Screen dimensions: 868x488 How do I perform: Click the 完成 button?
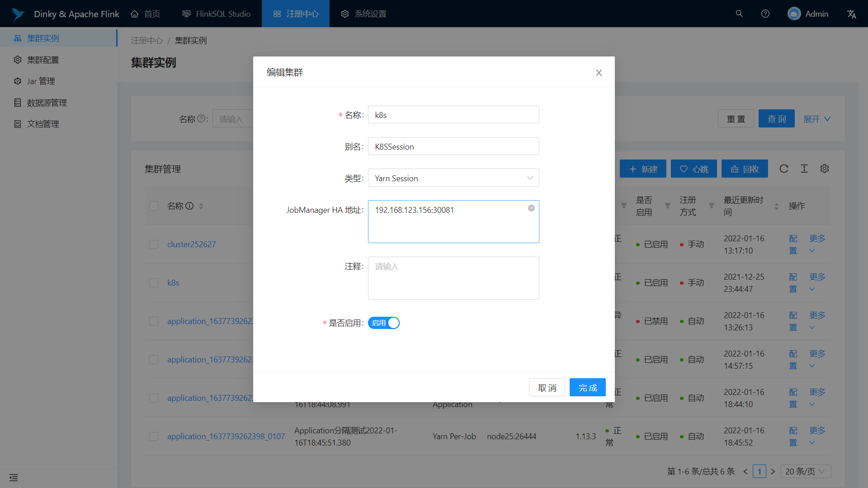[x=587, y=388]
